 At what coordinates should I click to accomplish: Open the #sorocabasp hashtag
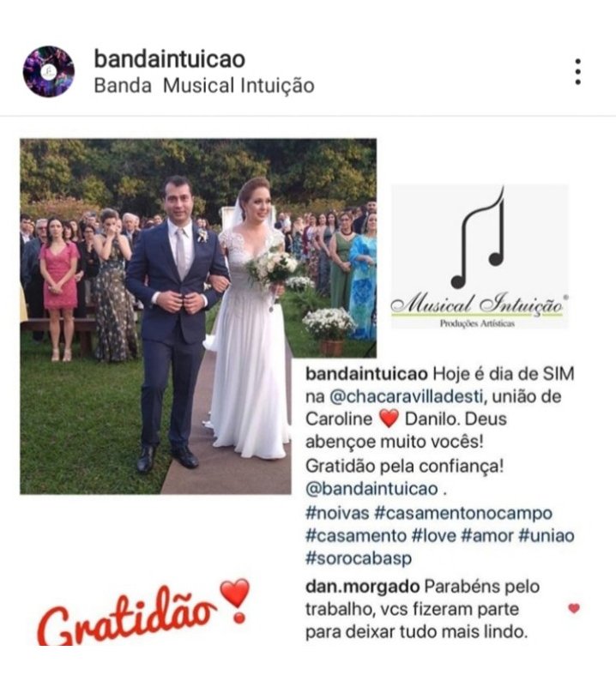[359, 558]
